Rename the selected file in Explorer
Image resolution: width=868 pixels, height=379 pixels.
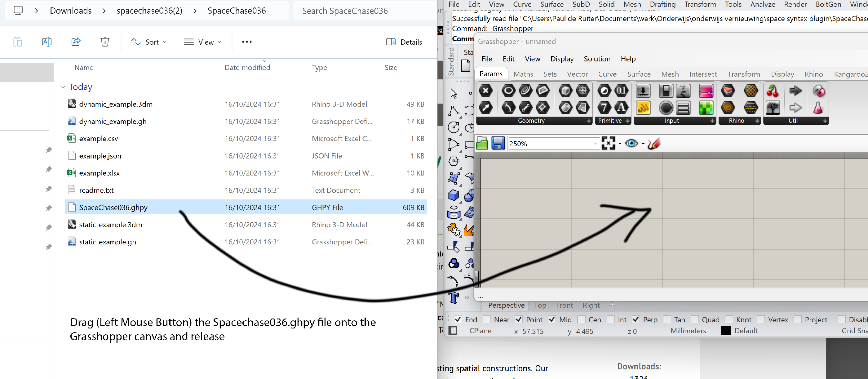pyautogui.click(x=46, y=42)
